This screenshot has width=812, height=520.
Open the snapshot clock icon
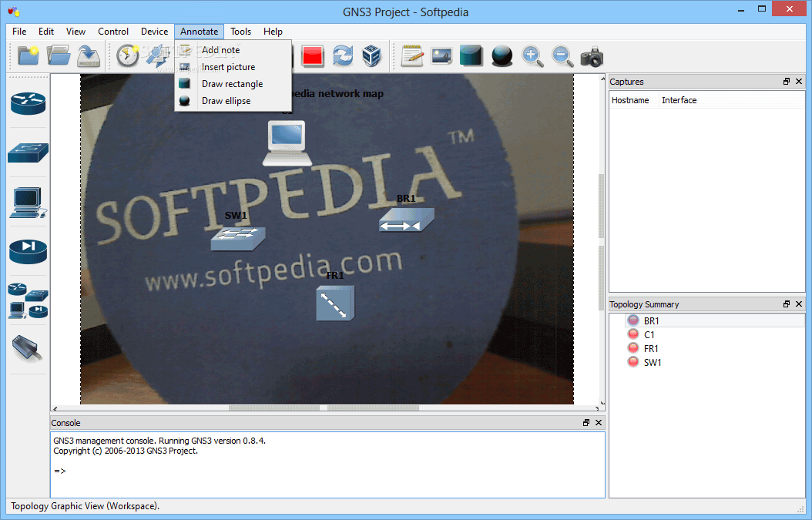coord(127,55)
